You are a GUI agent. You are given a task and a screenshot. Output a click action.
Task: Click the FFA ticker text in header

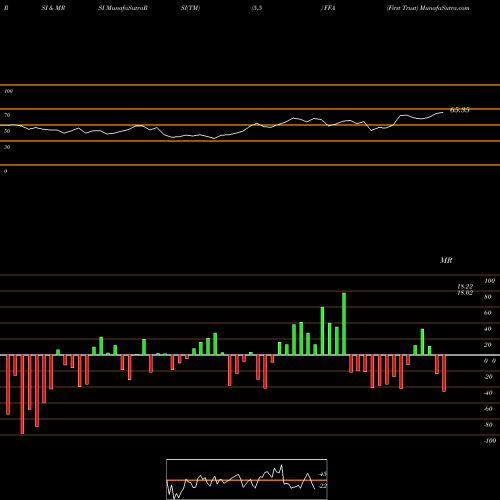(x=329, y=8)
